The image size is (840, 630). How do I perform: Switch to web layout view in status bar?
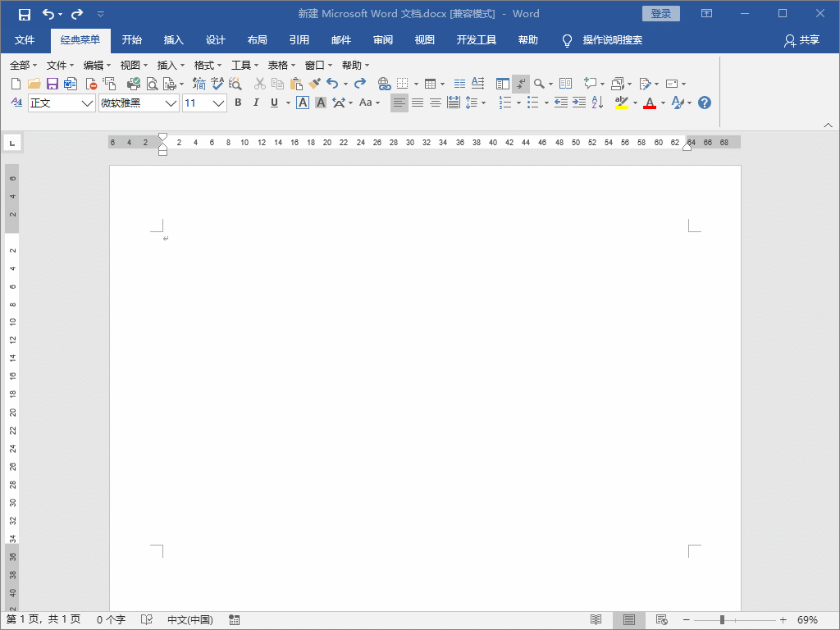[661, 620]
